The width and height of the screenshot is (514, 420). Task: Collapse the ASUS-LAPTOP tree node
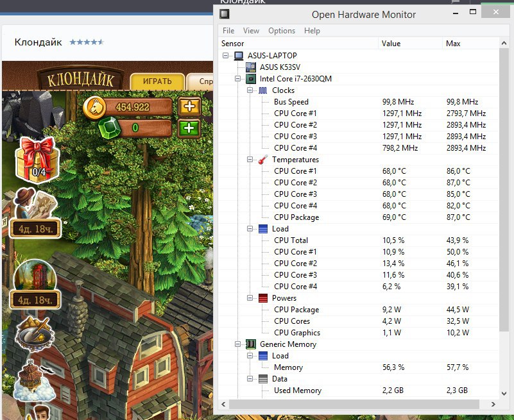click(225, 56)
